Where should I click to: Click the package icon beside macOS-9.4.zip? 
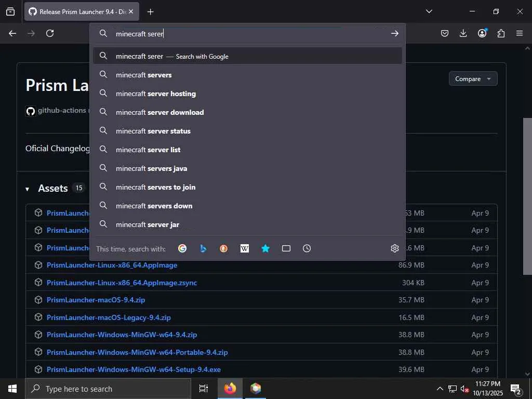click(x=38, y=300)
